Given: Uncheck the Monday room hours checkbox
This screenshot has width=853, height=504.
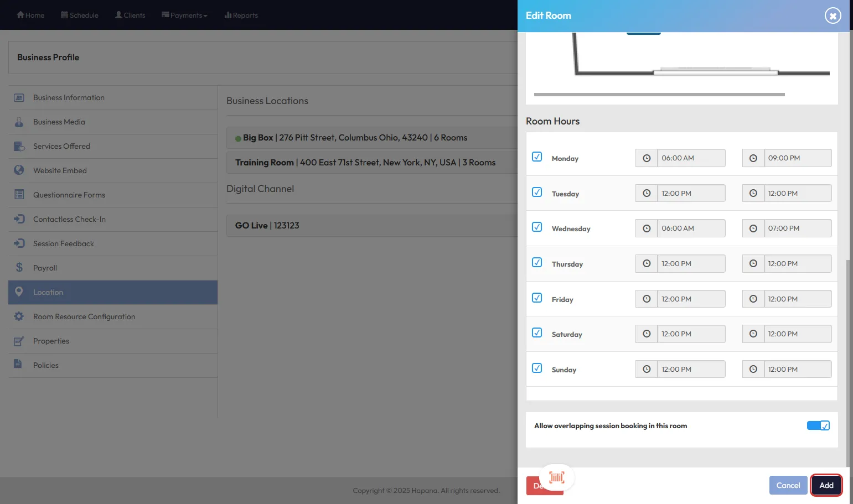Looking at the screenshot, I should (537, 157).
